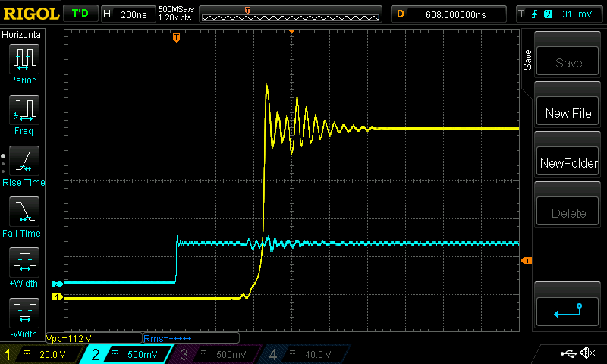
Task: Open the Save menu tab
Action: point(527,61)
